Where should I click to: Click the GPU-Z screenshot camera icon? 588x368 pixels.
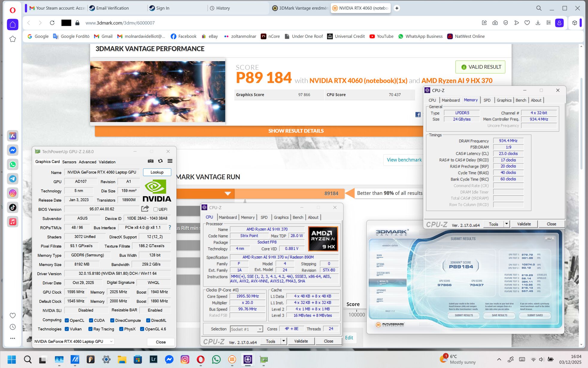(x=151, y=161)
